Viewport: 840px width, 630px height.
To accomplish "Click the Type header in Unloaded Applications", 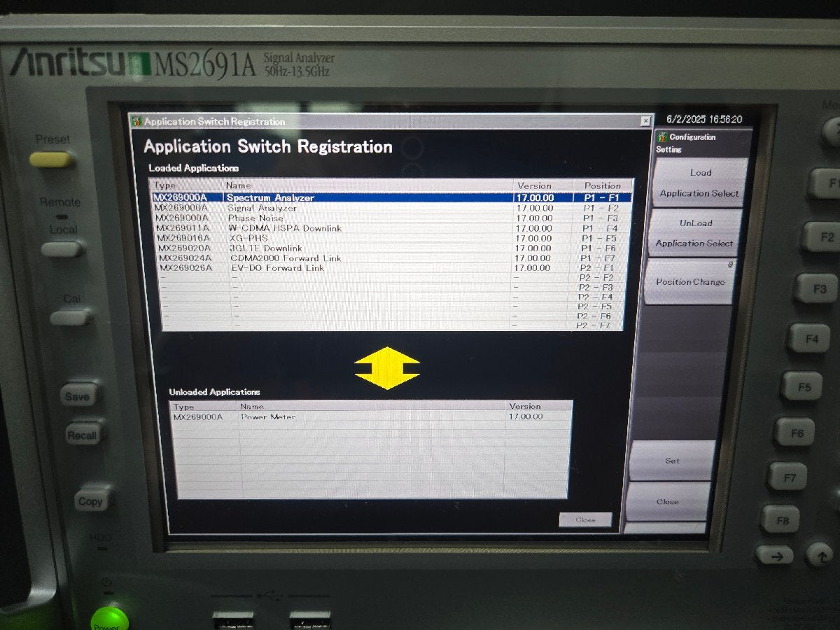I will click(204, 406).
